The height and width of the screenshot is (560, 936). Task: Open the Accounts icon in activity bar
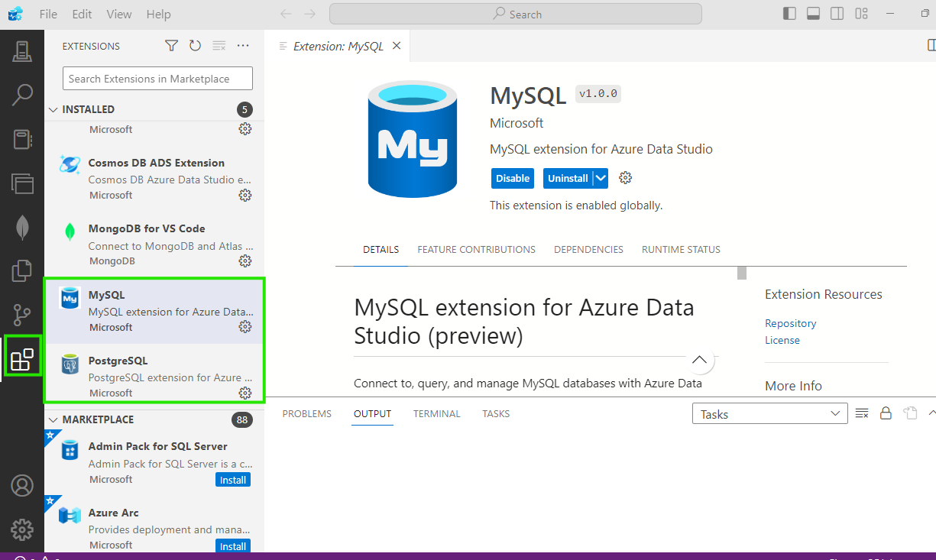click(x=22, y=485)
